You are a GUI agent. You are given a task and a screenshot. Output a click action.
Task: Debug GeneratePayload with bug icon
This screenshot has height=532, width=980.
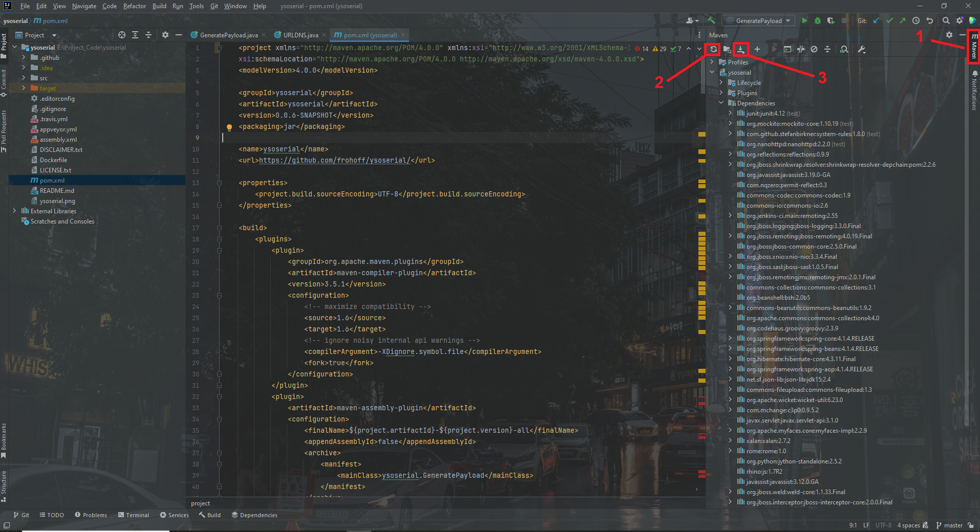coord(818,20)
